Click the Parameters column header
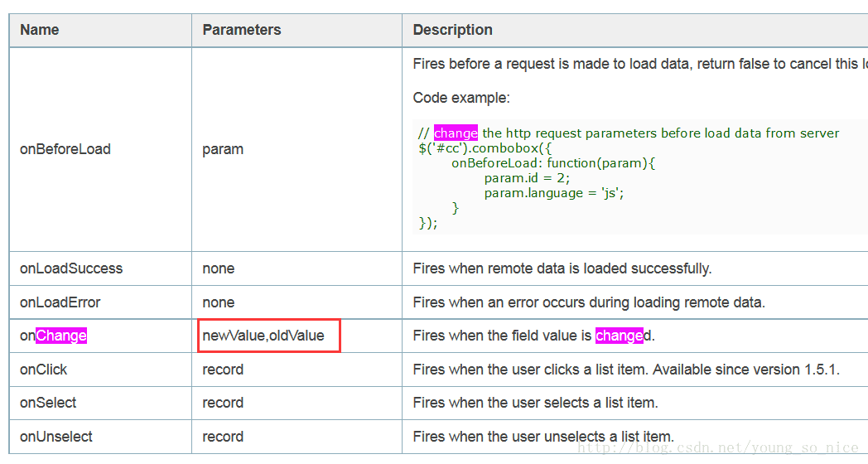The height and width of the screenshot is (464, 868). (241, 30)
